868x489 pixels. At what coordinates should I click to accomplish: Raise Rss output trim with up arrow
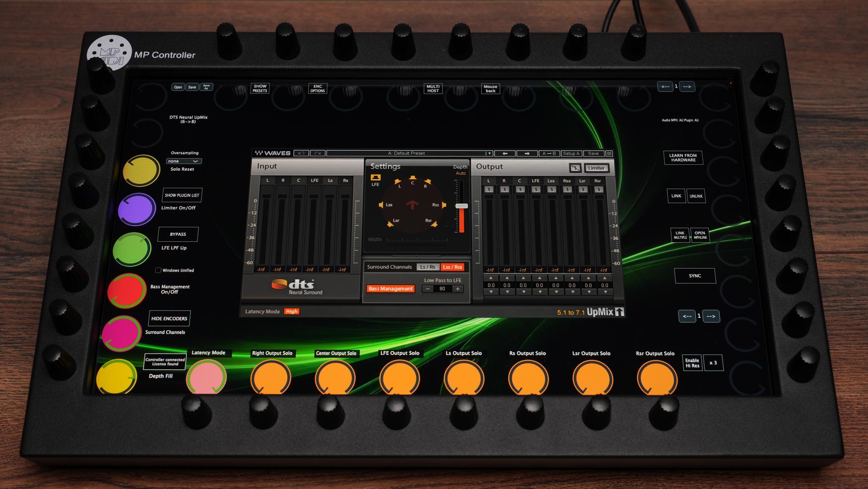[x=572, y=278]
